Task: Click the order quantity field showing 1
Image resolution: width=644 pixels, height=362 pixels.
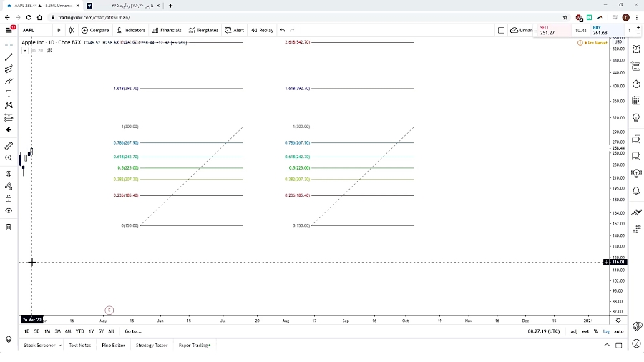Action: [x=629, y=30]
